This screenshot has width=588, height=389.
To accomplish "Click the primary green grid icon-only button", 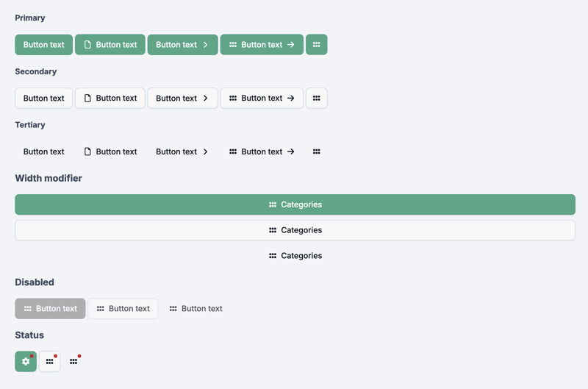I will coord(317,45).
